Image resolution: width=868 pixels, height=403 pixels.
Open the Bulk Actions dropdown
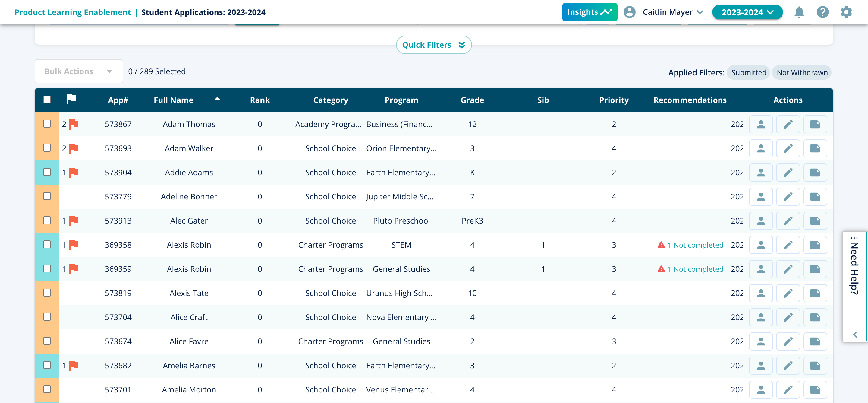78,71
